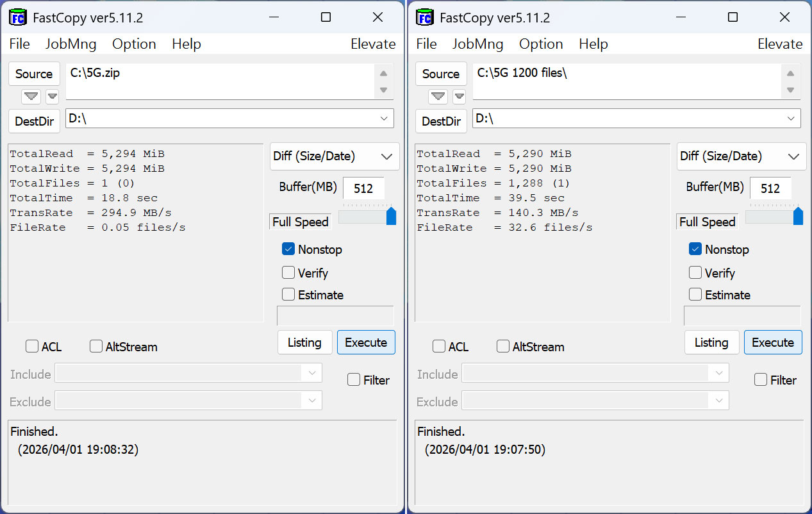812x514 pixels.
Task: Click Buffer(MB) field showing 512 in right window
Action: coord(770,188)
